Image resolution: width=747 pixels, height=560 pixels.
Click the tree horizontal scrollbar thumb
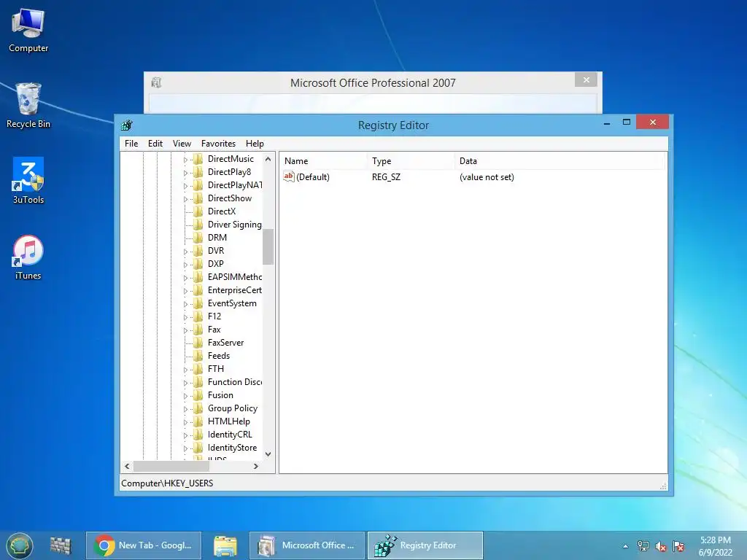tap(171, 466)
